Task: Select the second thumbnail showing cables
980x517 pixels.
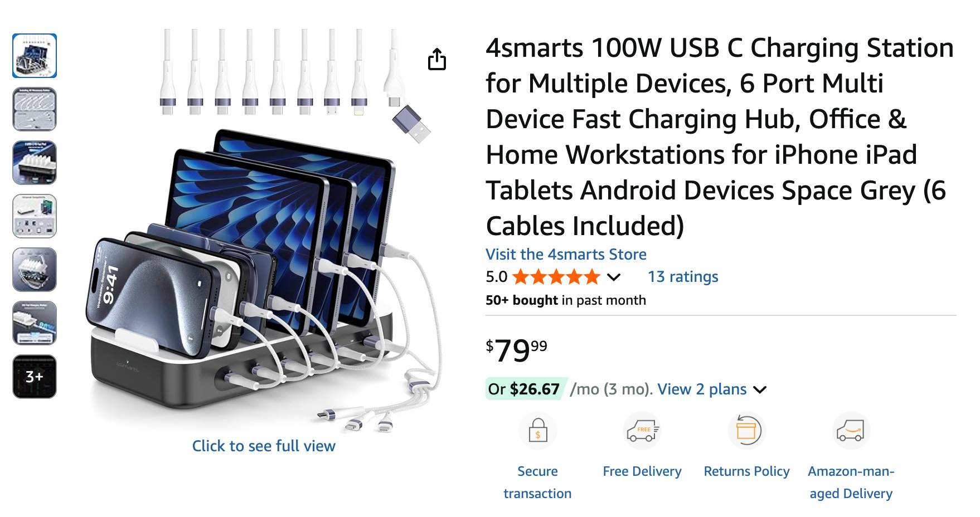Action: (35, 109)
